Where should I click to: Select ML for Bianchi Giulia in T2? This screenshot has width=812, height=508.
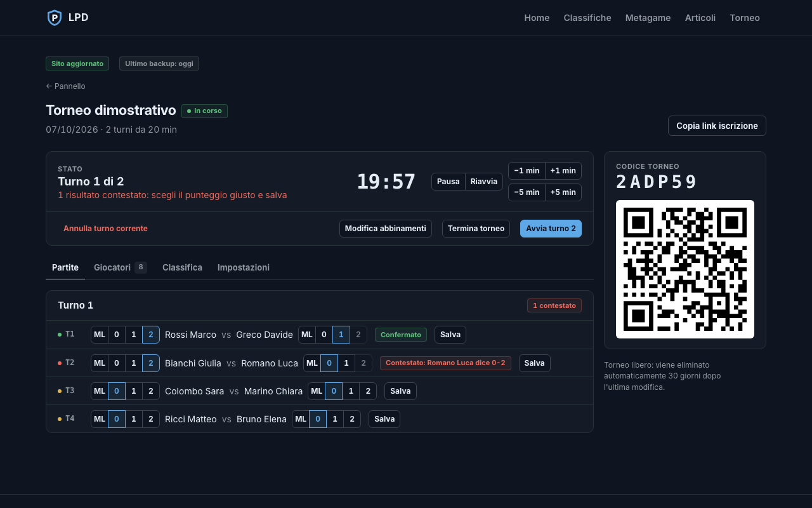[100, 363]
